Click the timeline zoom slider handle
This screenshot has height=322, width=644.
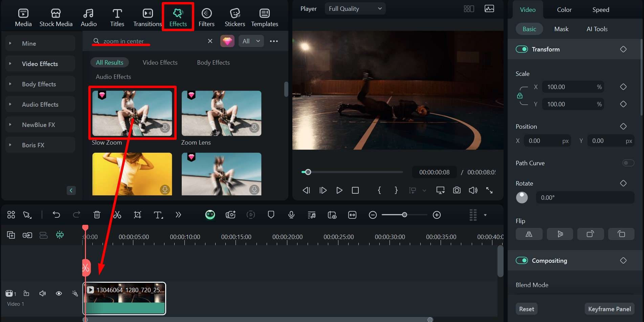coord(404,215)
